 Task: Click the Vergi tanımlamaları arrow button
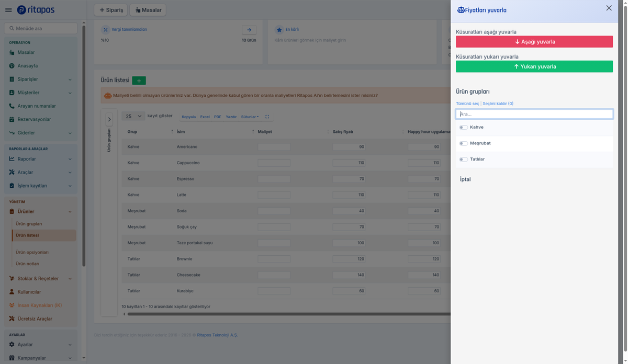point(249,30)
